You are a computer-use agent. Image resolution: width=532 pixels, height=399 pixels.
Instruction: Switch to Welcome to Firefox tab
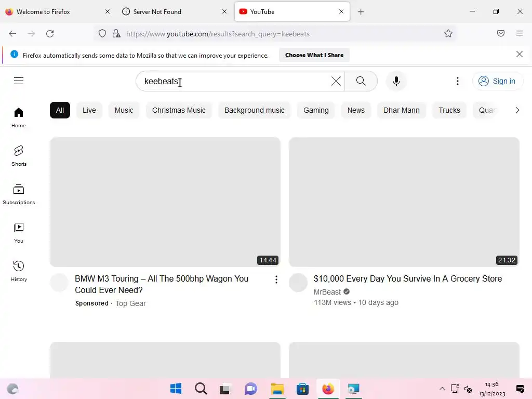[x=58, y=12]
